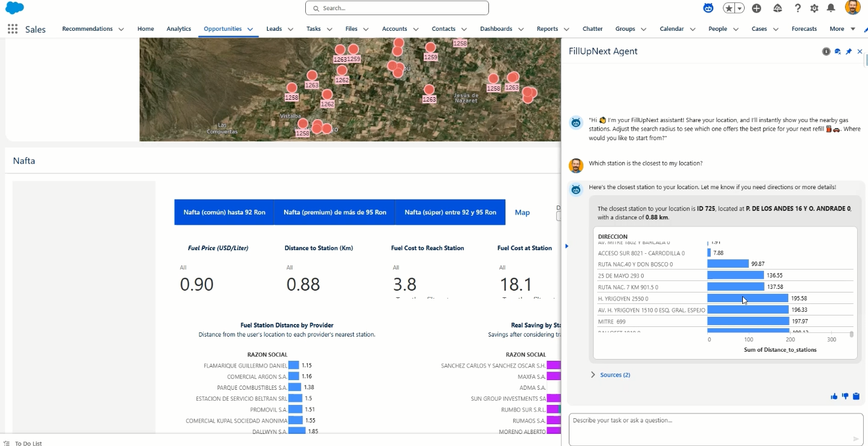The height and width of the screenshot is (446, 868).
Task: Open the Opportunities tab dropdown arrow
Action: tap(250, 29)
